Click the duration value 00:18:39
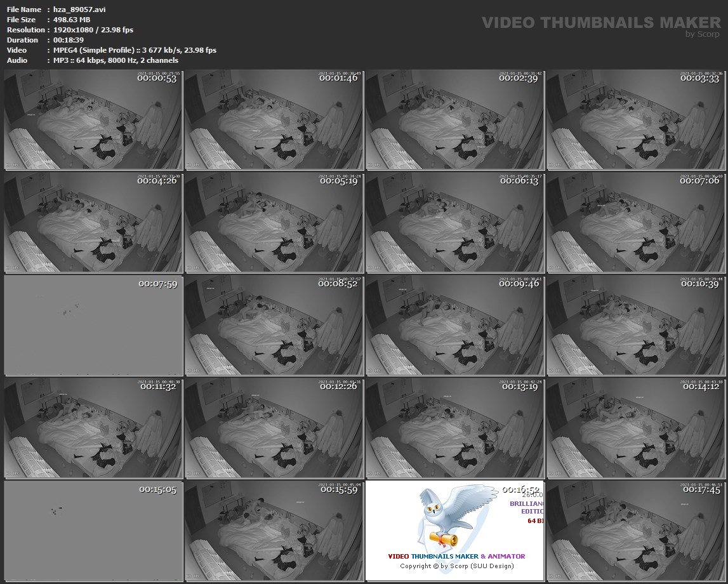728x584 pixels. click(69, 40)
